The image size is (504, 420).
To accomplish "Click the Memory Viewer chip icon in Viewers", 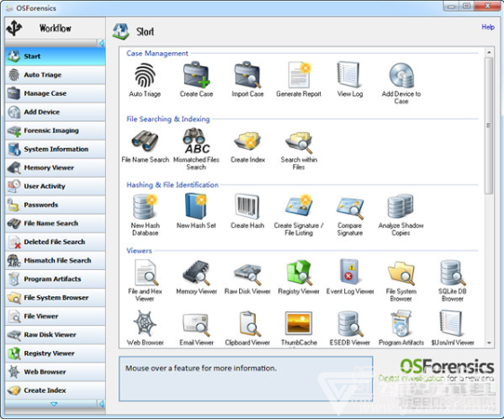I will click(x=196, y=273).
